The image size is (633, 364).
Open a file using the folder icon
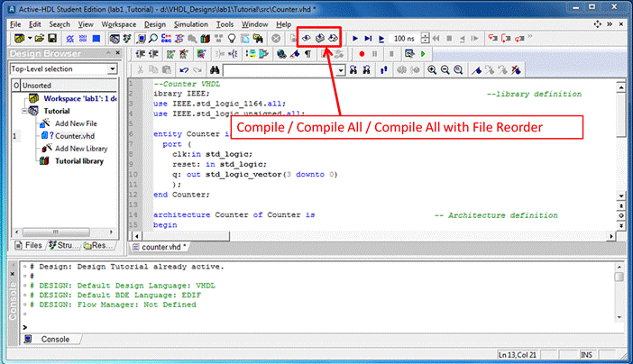39,39
